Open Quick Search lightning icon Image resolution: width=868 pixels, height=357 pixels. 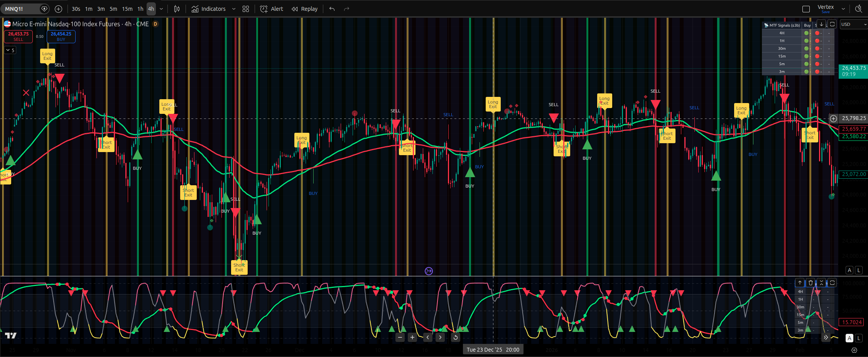click(858, 9)
